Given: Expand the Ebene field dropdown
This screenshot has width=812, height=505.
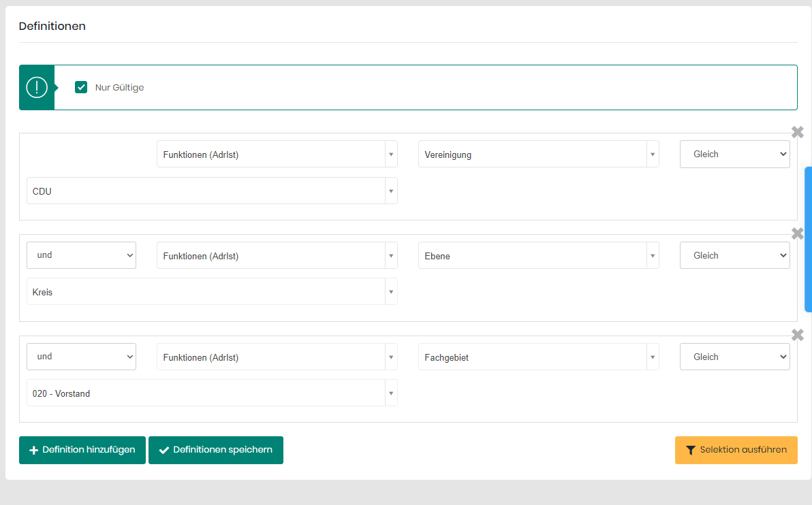Looking at the screenshot, I should coord(538,256).
